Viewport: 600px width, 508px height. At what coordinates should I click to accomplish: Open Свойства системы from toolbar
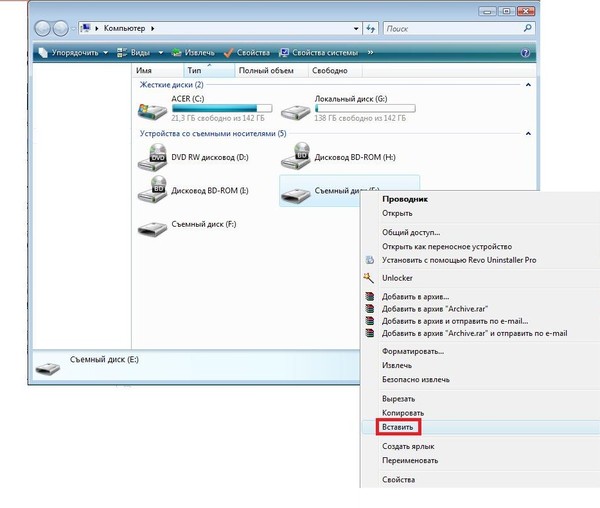tap(319, 53)
